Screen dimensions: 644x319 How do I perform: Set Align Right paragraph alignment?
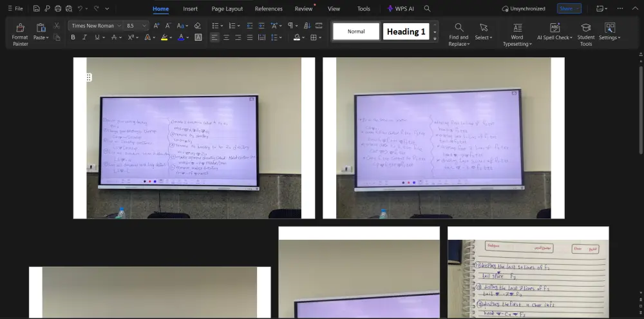click(238, 37)
